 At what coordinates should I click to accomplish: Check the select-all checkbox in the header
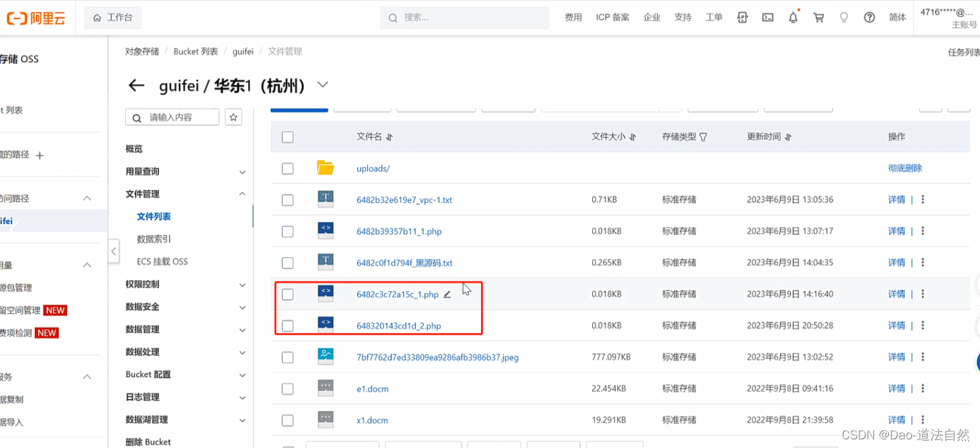click(287, 137)
